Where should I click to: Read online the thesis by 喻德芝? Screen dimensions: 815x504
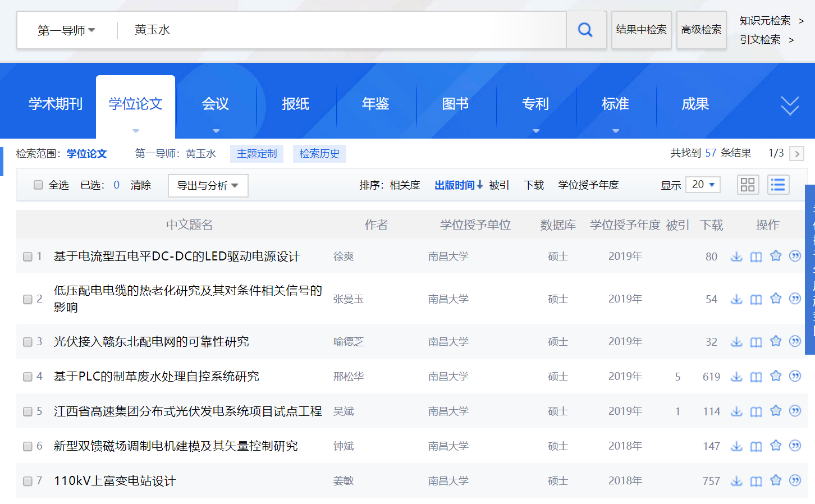[756, 342]
